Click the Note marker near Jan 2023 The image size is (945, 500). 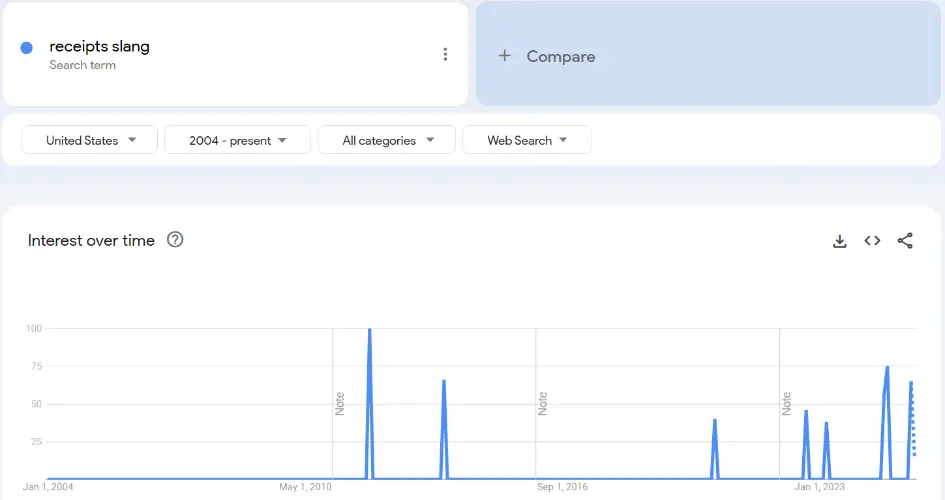click(786, 404)
